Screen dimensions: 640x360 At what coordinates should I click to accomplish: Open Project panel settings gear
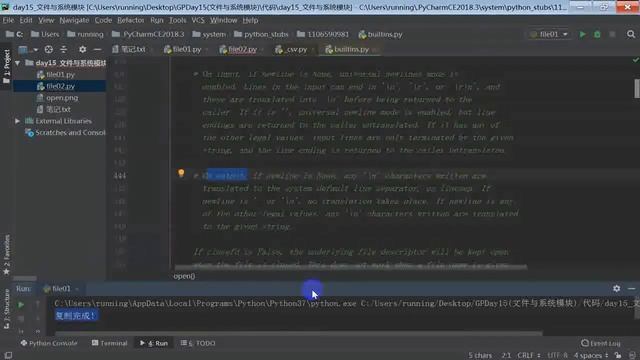(x=82, y=49)
